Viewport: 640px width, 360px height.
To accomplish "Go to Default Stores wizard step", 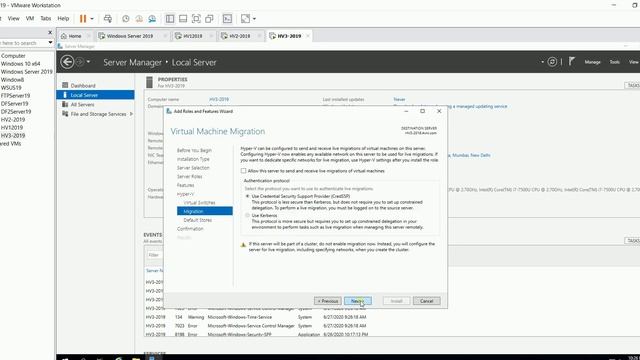I will tap(198, 220).
